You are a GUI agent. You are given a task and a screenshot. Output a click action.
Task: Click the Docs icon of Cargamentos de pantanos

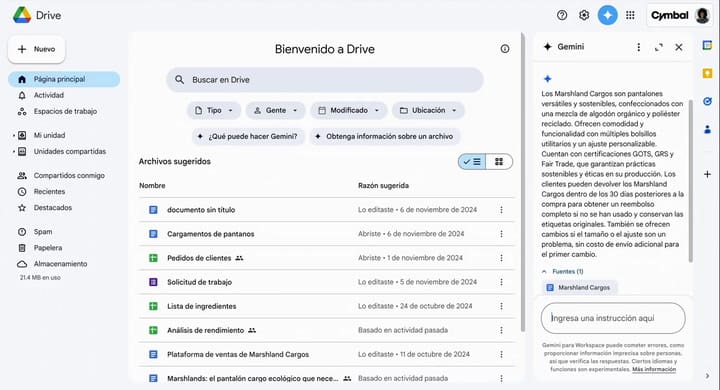coord(153,234)
